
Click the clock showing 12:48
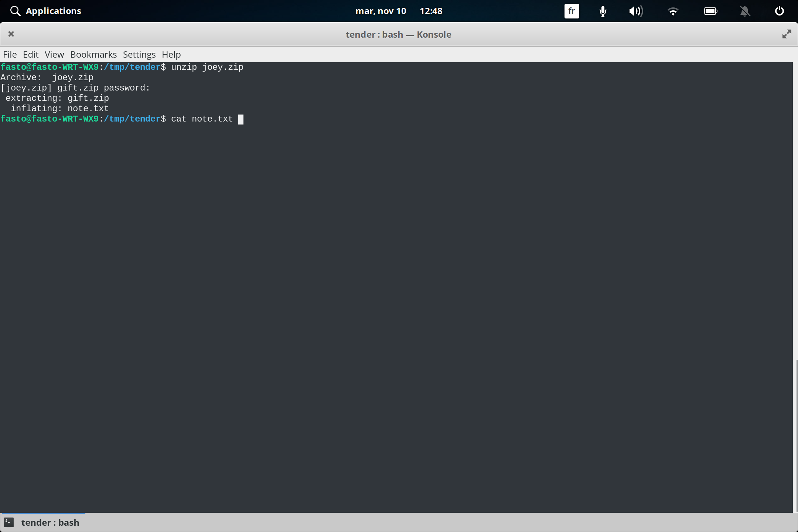pos(432,11)
